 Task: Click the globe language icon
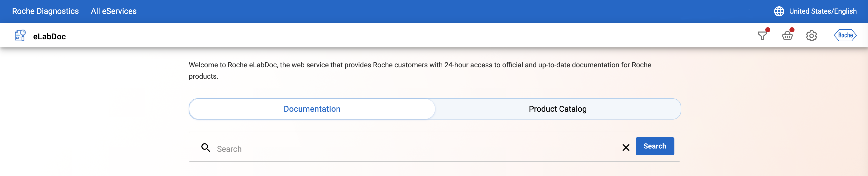[x=779, y=12]
